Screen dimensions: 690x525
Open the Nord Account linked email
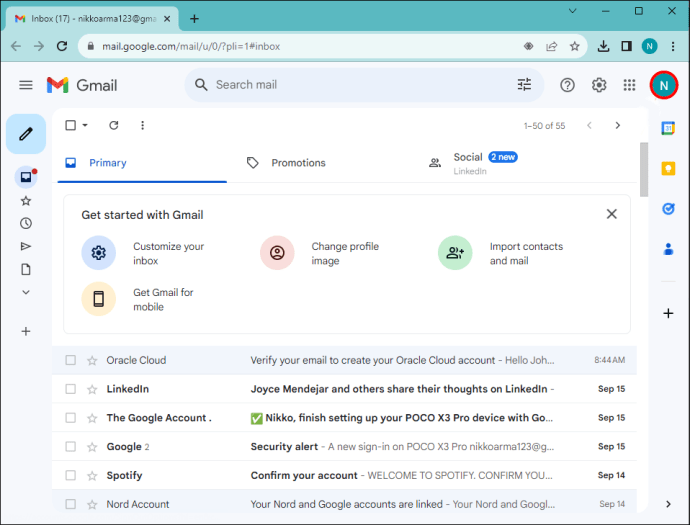(344, 504)
